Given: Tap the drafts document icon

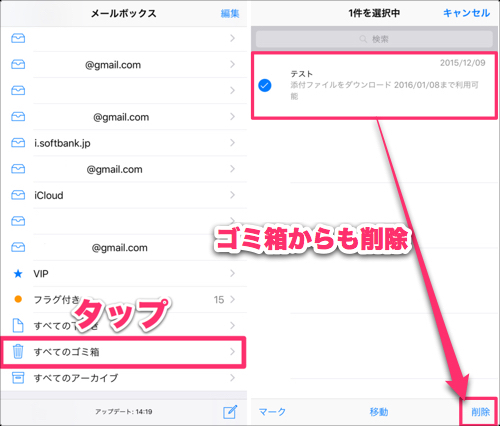Looking at the screenshot, I should (x=18, y=325).
